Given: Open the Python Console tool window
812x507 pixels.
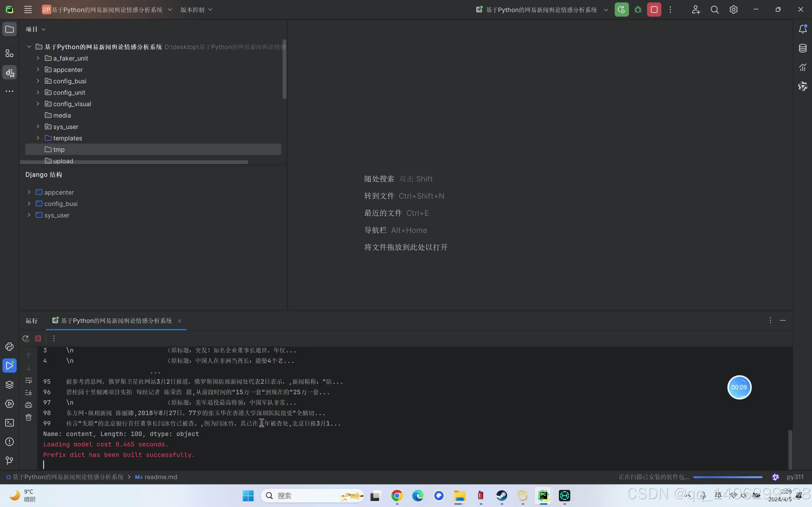Looking at the screenshot, I should [x=10, y=346].
